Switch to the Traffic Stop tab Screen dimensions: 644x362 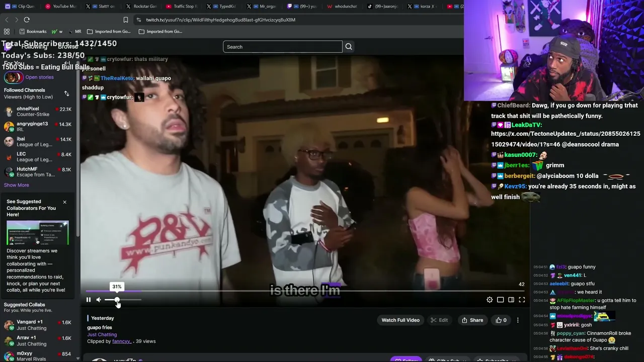(x=182, y=6)
